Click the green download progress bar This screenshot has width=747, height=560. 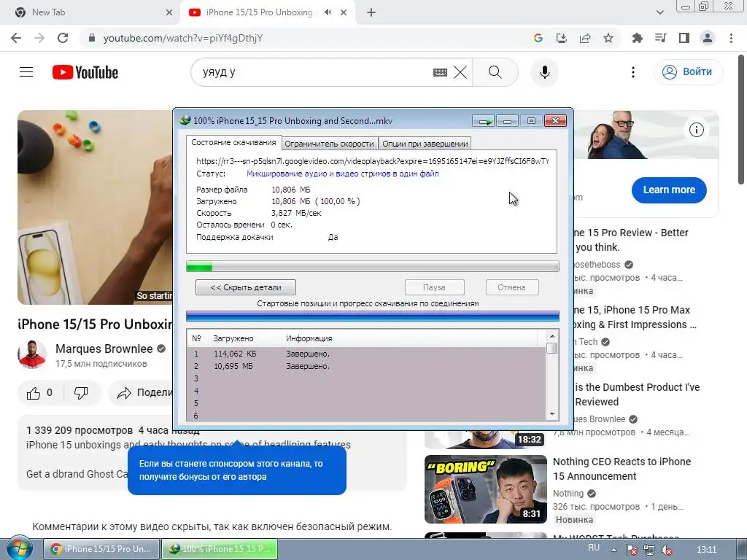coord(373,266)
